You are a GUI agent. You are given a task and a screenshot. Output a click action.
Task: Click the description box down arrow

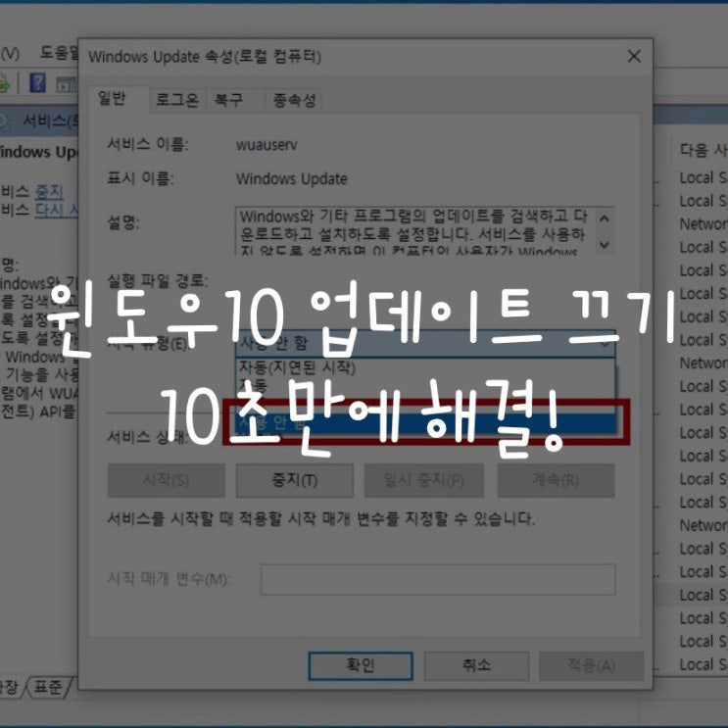coord(604,244)
